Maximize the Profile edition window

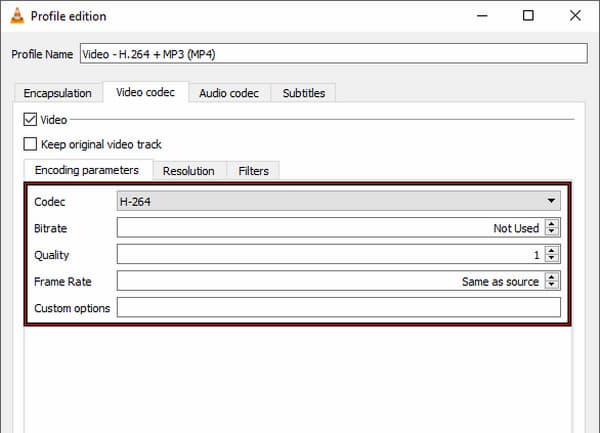528,16
